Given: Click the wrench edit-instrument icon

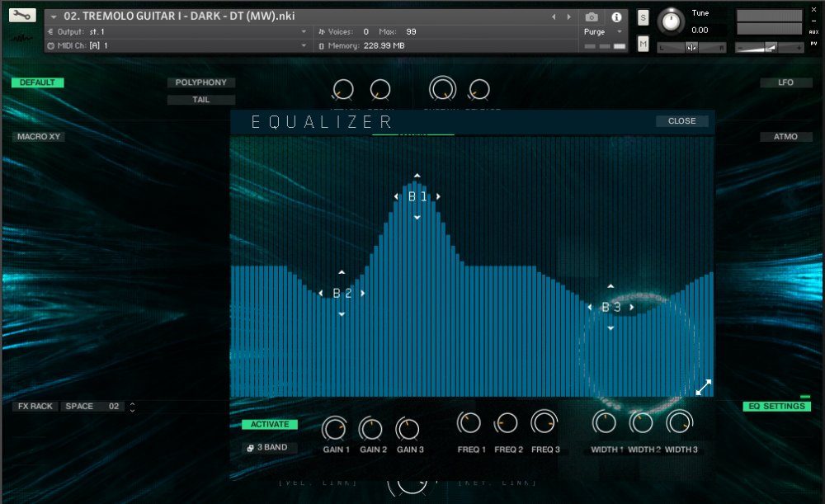Looking at the screenshot, I should tap(22, 15).
